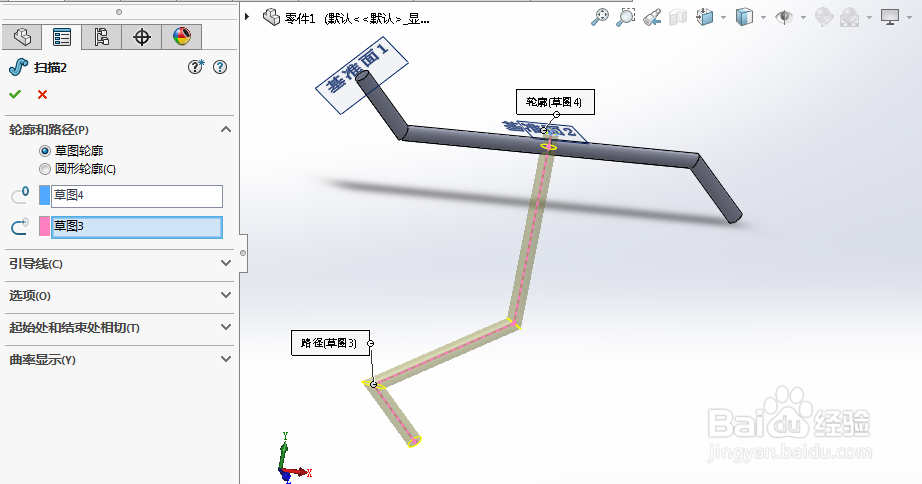Expand the 起始处和结束处相切(T) section
922x484 pixels.
click(226, 326)
